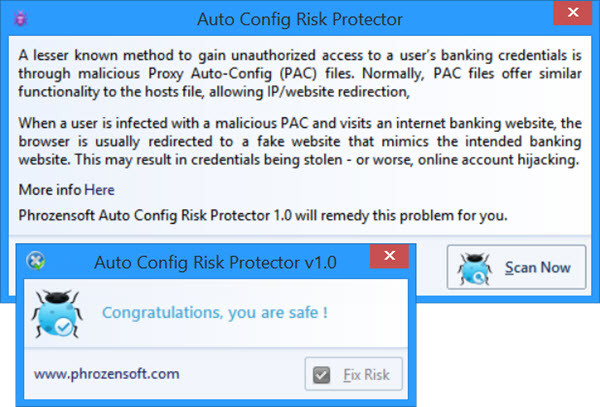The image size is (600, 407).
Task: Visit the www.phrozensoft.com link
Action: click(106, 374)
